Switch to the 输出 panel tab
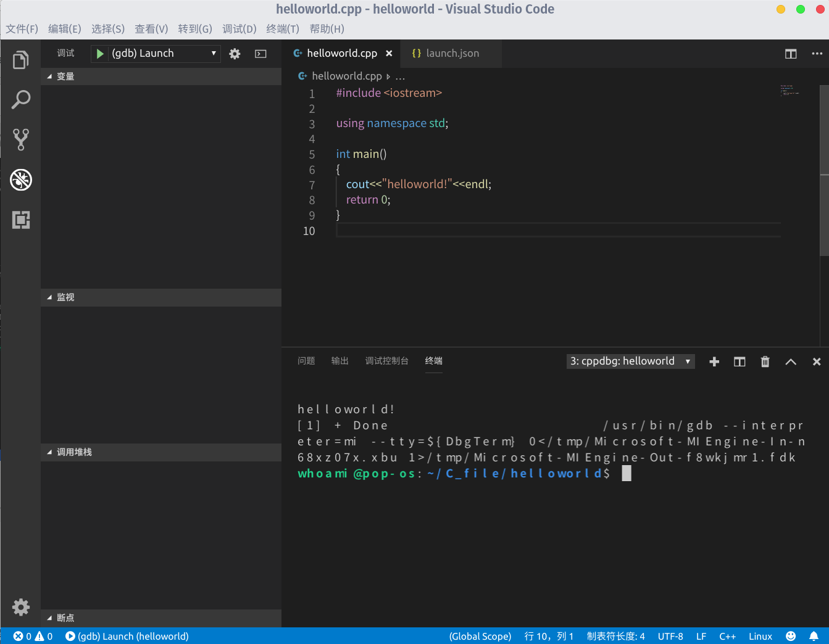829x644 pixels. point(340,361)
